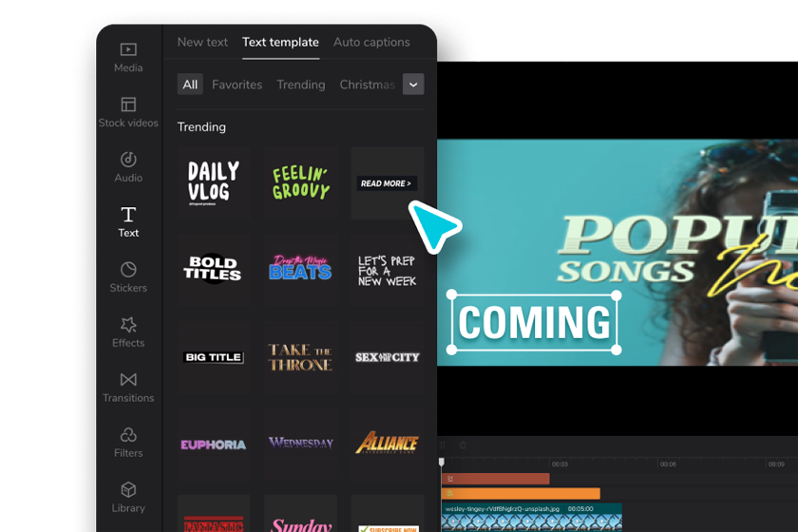
Task: Choose the Alliance text template
Action: [388, 444]
